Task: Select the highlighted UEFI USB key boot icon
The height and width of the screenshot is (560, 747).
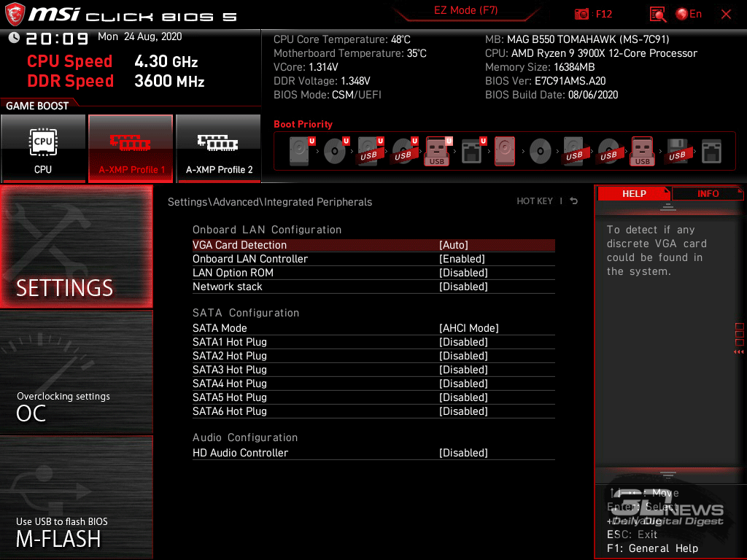Action: [x=438, y=151]
